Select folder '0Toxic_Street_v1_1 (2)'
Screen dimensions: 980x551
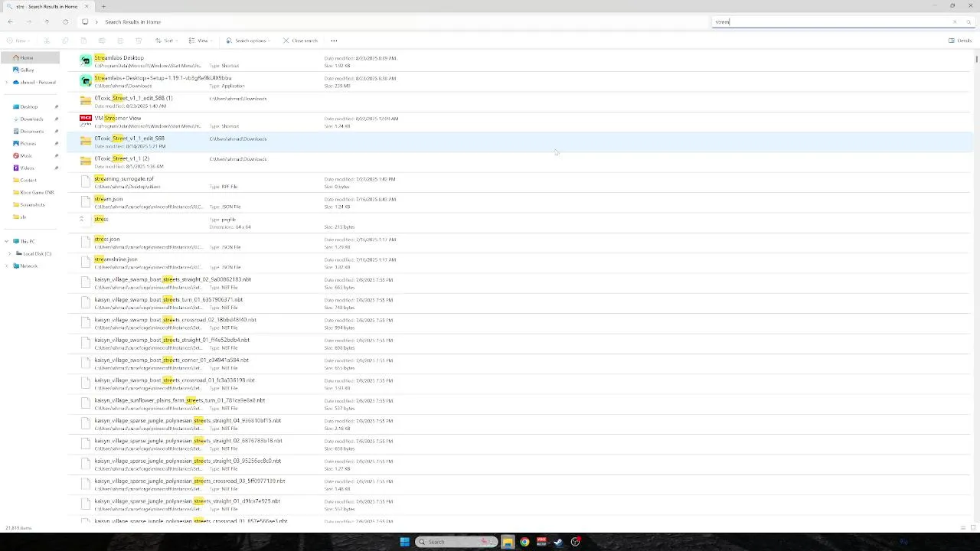click(519, 161)
